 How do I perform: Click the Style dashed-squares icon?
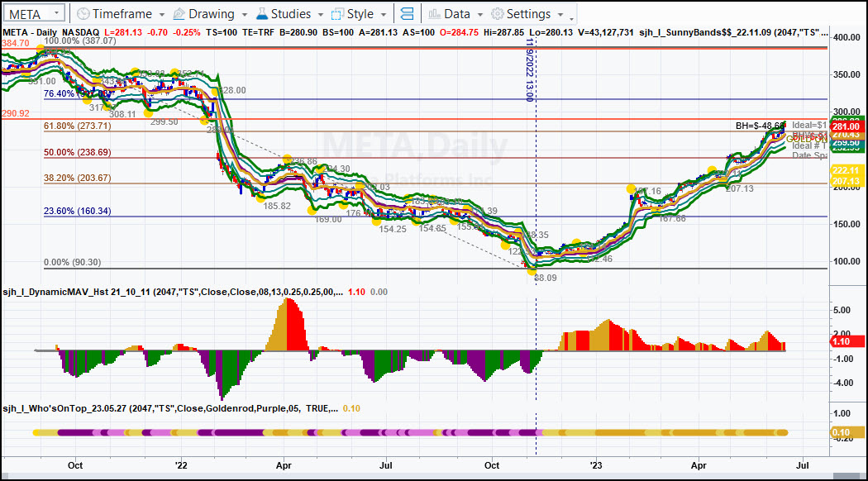click(x=337, y=14)
